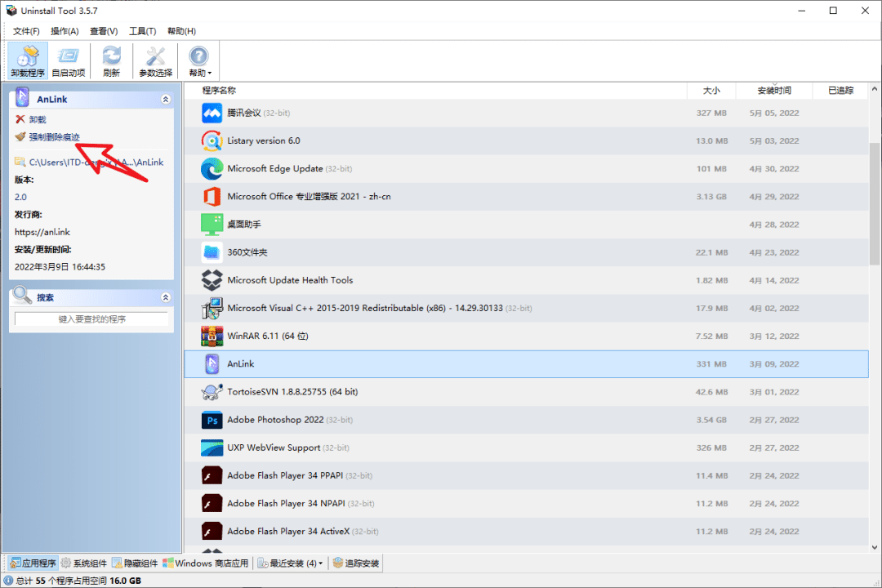The width and height of the screenshot is (882, 588).
Task: Click '2022年3月9日 16:44:35' install time
Action: pos(60,267)
